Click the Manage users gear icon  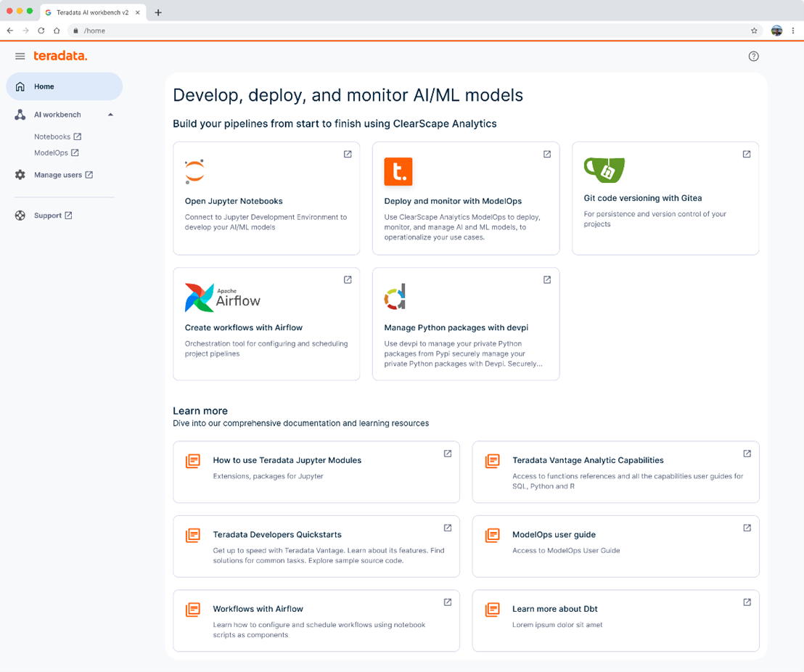coord(20,175)
